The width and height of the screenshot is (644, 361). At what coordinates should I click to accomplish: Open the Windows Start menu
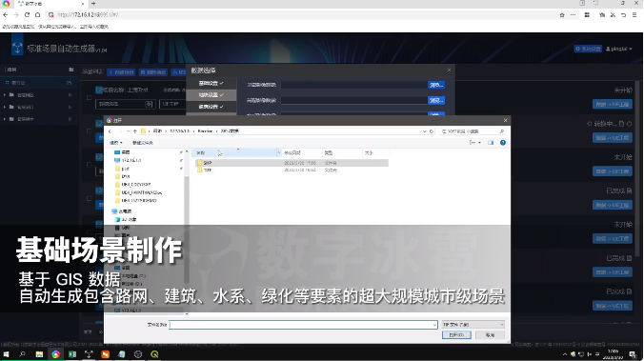coord(6,354)
